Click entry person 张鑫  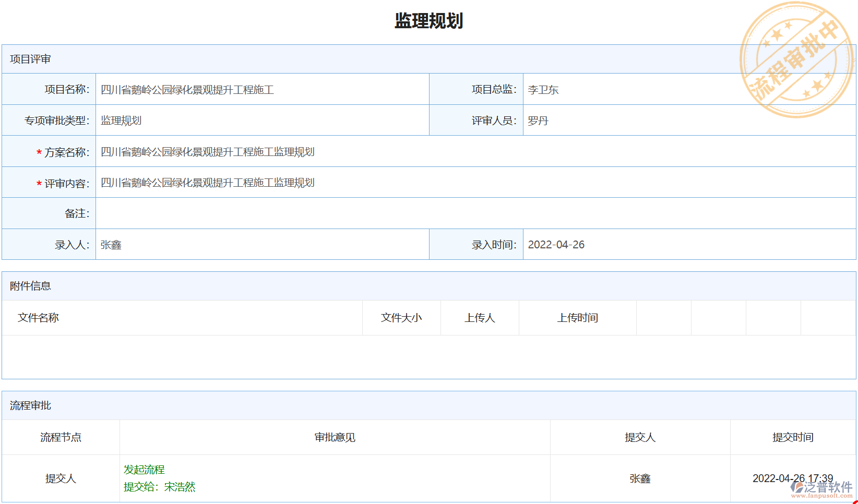[111, 244]
